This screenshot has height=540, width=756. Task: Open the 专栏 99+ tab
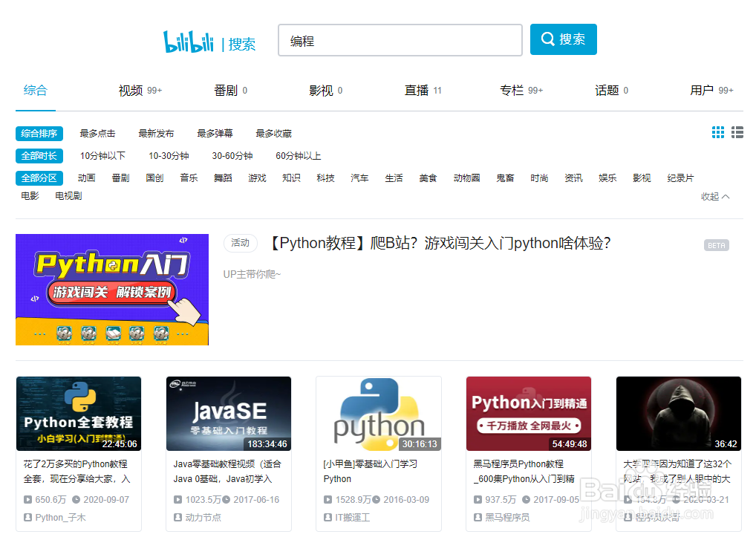click(521, 91)
